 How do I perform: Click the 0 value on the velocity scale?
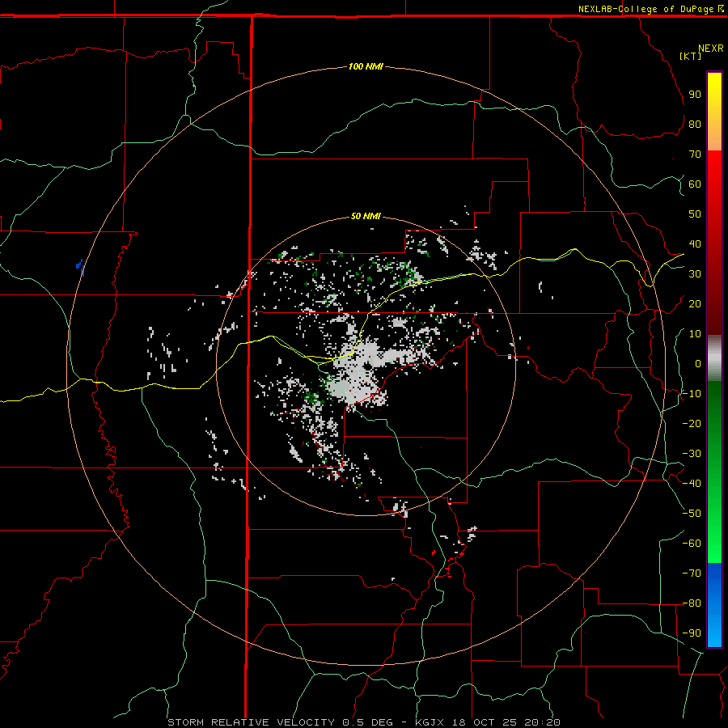point(698,363)
